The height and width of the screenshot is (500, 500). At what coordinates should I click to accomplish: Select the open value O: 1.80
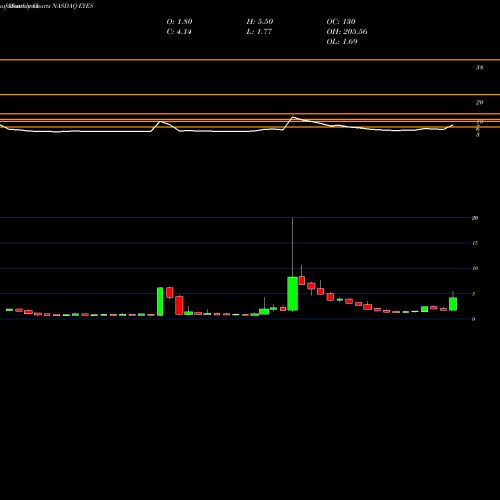tap(179, 22)
